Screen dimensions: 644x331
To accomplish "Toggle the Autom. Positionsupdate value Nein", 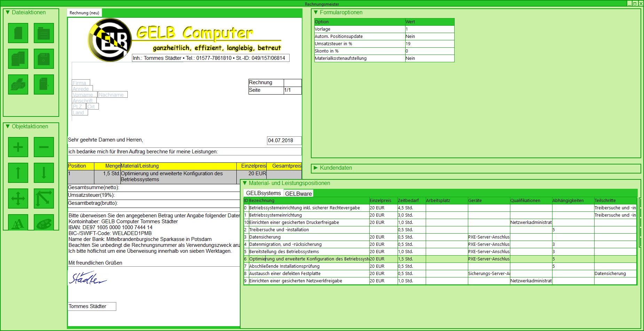I will pos(429,37).
